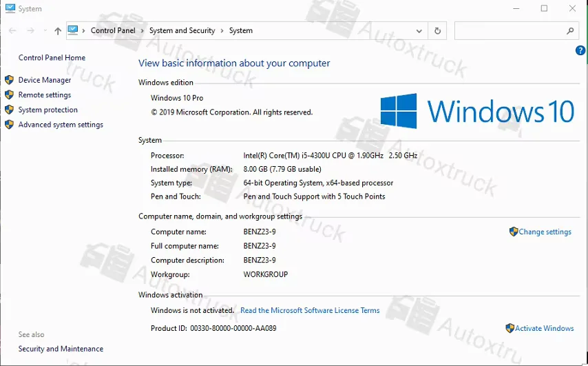Expand chevron before Control Panel breadcrumb
This screenshot has width=588, height=366.
[x=83, y=31]
